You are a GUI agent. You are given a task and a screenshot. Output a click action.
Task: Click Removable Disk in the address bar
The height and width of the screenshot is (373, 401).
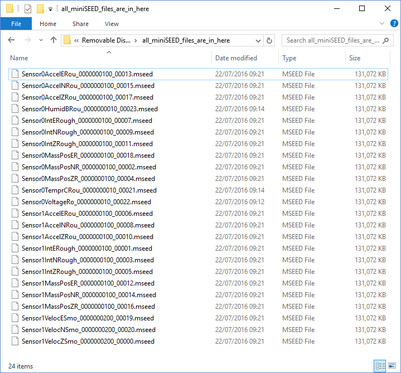[x=106, y=40]
